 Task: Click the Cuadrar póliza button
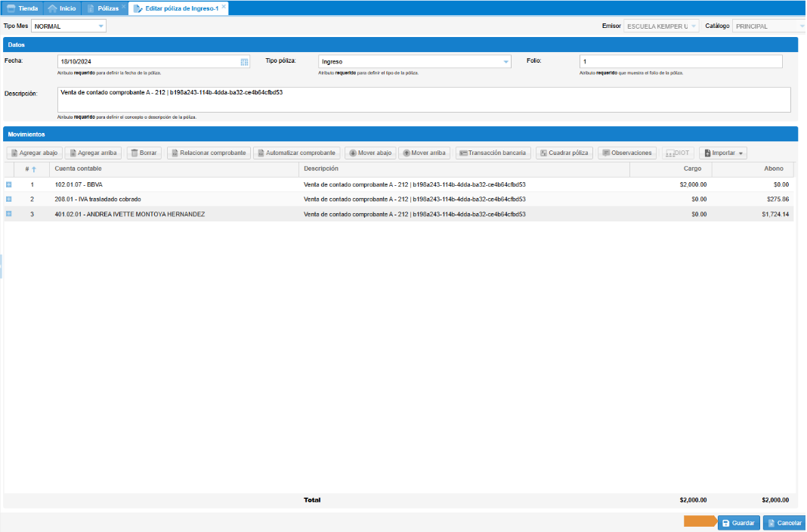(564, 153)
